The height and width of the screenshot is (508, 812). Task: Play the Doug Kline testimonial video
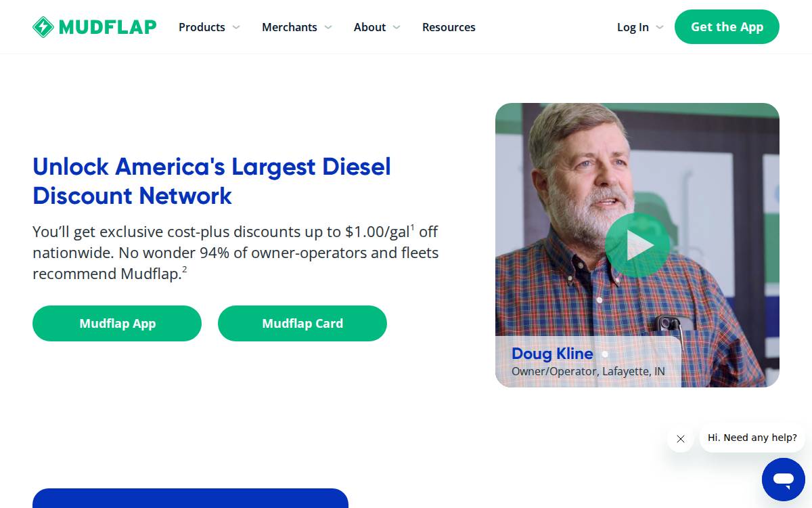coord(637,245)
